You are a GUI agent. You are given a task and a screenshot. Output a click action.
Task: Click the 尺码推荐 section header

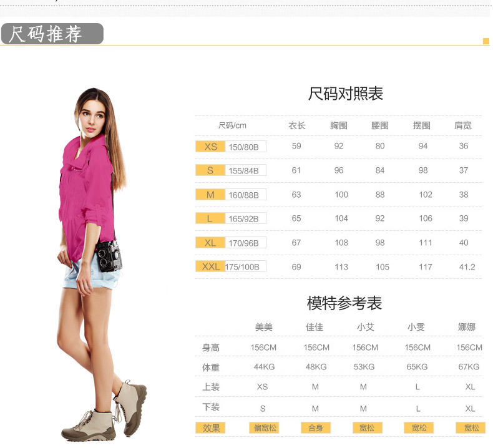(x=51, y=34)
